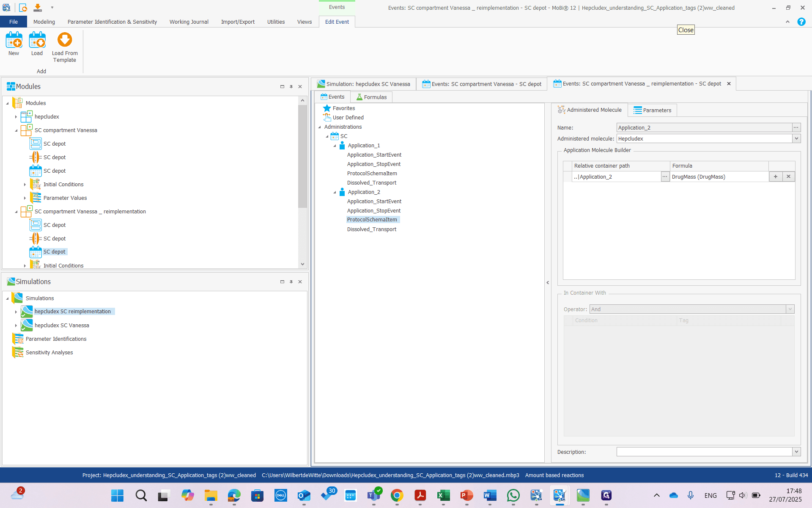812x508 pixels.
Task: Open the Simulation: hepcludex SC Vanessa tab
Action: 364,84
